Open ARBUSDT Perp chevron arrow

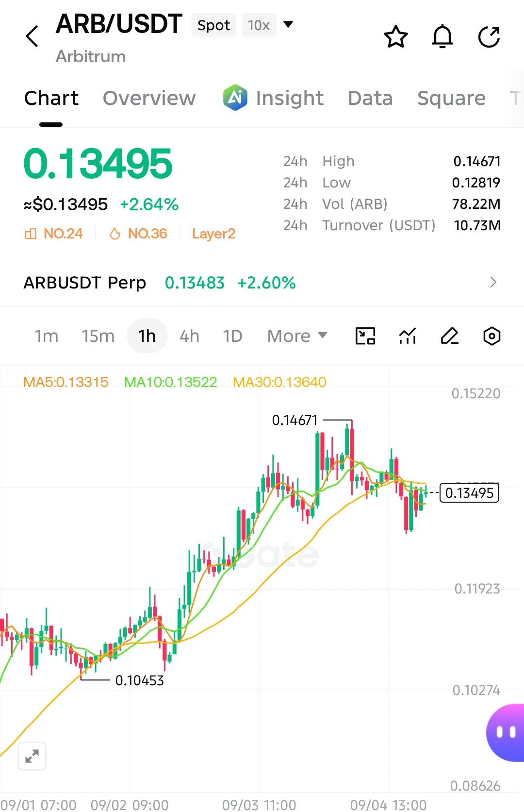493,282
